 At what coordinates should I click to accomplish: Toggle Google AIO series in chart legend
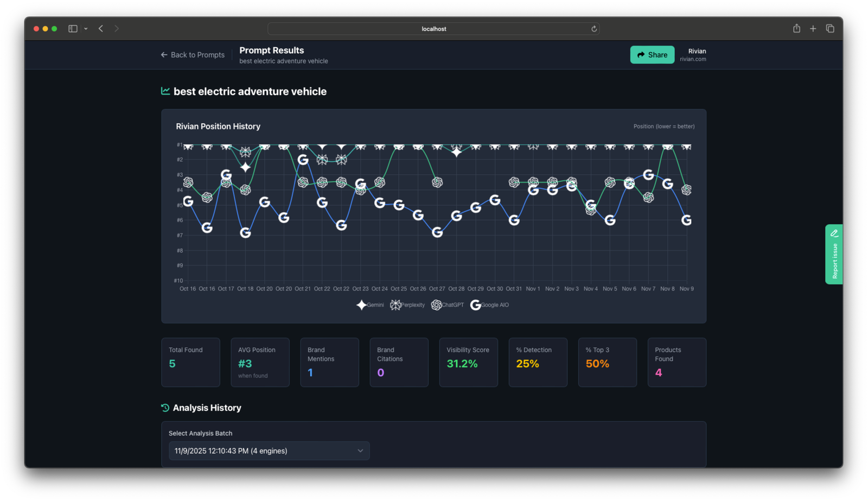tap(489, 305)
